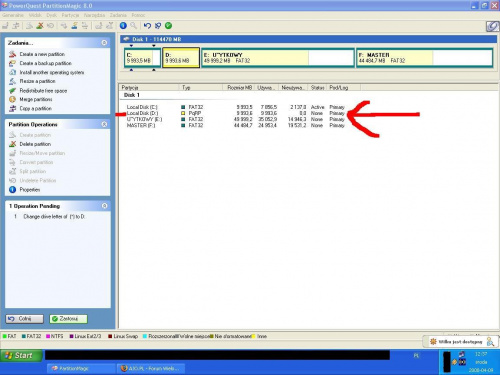500x375 pixels.
Task: Click the Create a backup partition icon
Action: [x=12, y=63]
